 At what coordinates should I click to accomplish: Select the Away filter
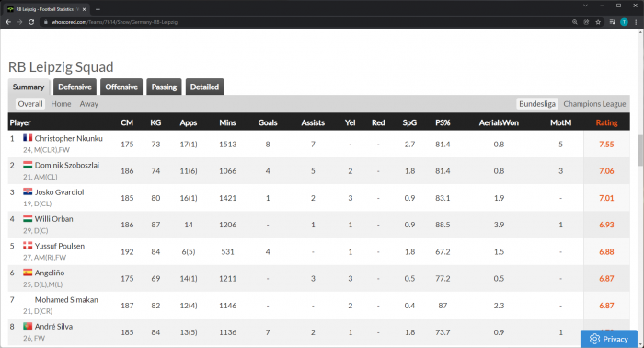click(x=88, y=104)
